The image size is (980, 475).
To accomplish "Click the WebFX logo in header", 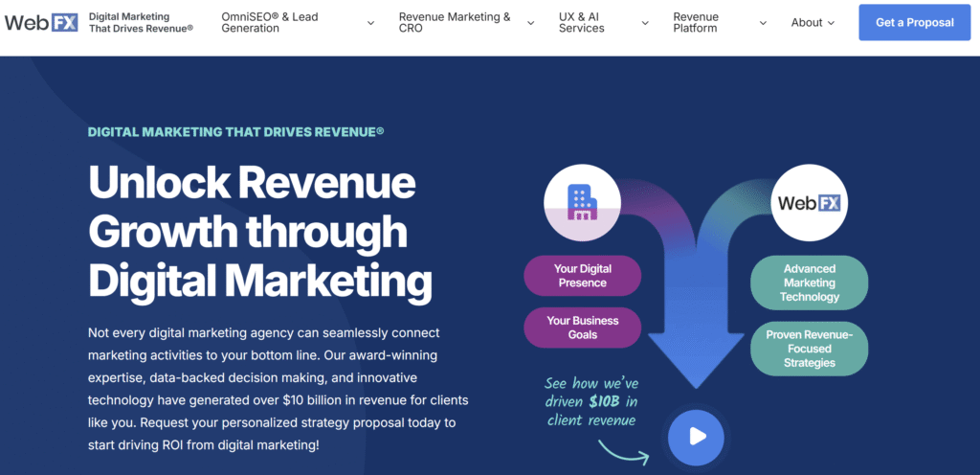I will coord(41,22).
